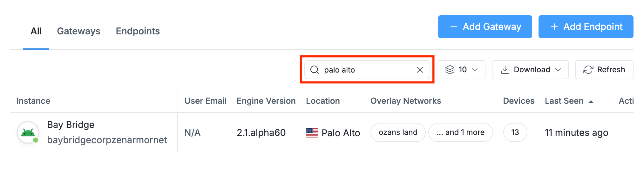Click the US flag icon

(x=312, y=133)
